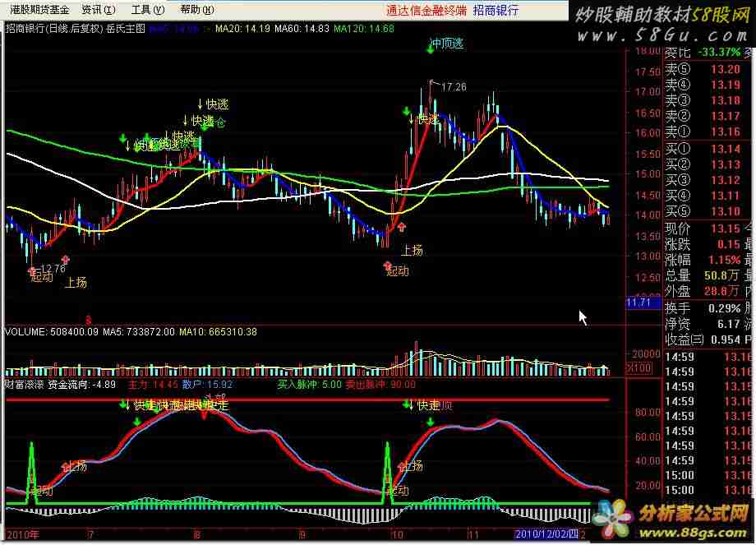The height and width of the screenshot is (545, 756).
Task: Click the blue 11.71 price axis marker
Action: (x=643, y=303)
